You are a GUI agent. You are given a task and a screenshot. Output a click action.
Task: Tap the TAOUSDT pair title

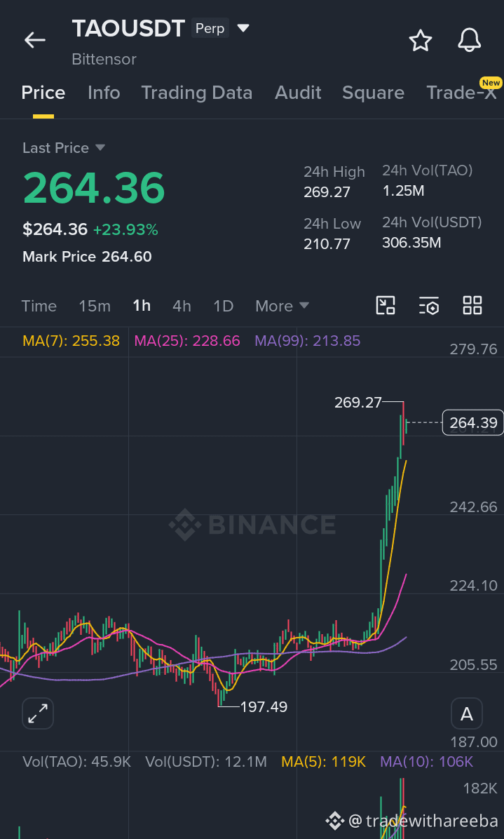click(x=128, y=28)
